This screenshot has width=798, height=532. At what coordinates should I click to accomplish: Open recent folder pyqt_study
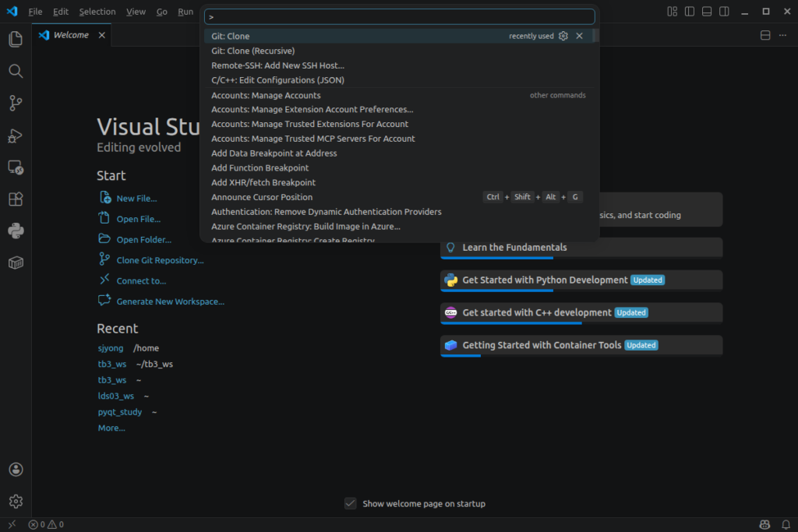(119, 412)
